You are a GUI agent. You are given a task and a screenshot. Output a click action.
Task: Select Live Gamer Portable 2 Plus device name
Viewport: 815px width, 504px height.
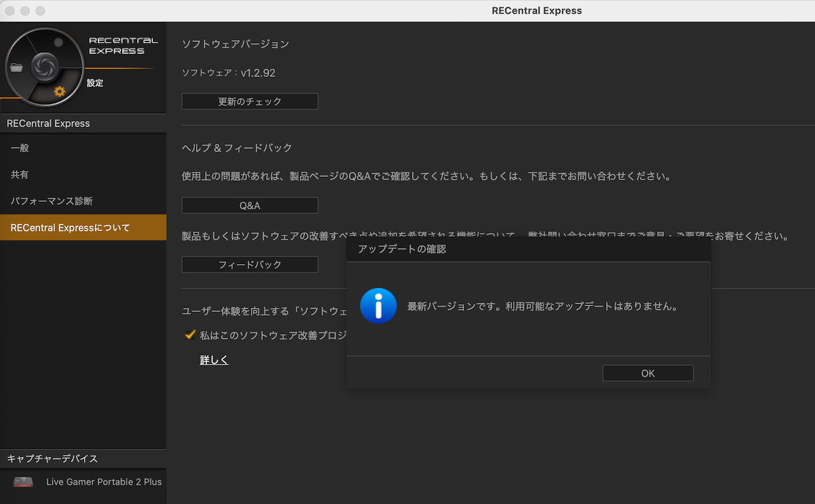[x=104, y=482]
